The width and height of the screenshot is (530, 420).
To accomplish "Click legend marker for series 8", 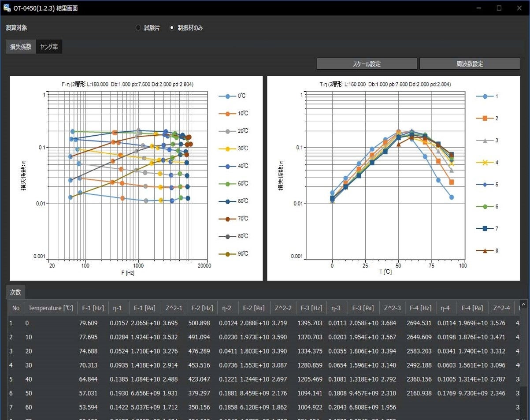I will pos(485,250).
